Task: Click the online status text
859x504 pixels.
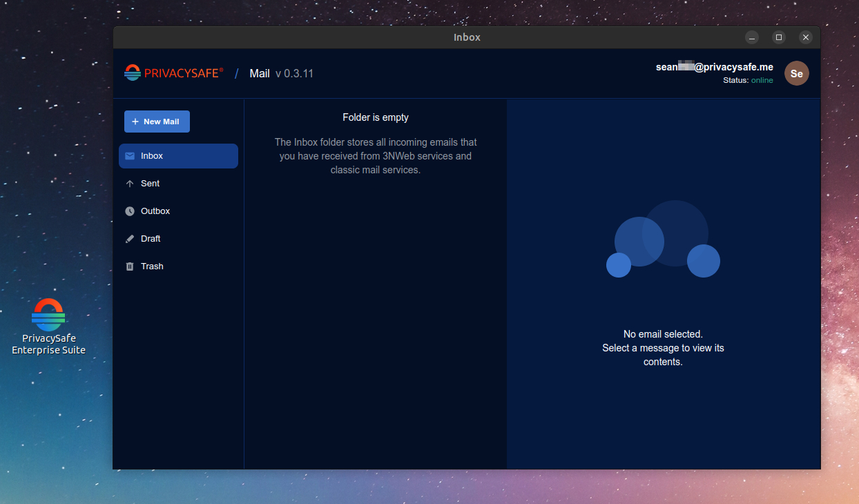Action: click(762, 81)
